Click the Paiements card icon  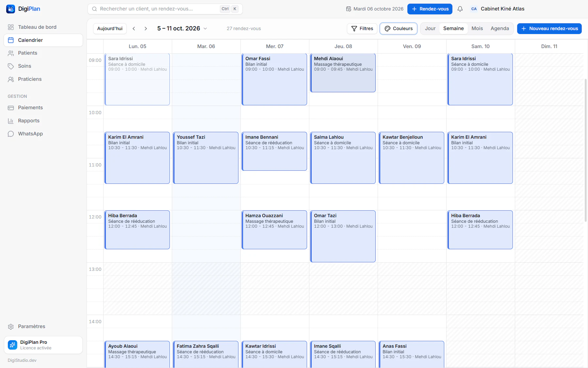11,108
